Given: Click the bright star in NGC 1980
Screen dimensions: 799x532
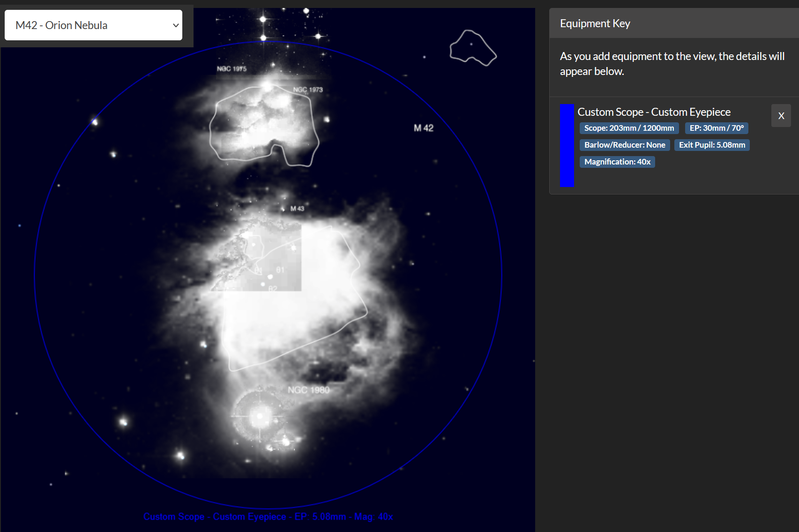Looking at the screenshot, I should (x=260, y=415).
